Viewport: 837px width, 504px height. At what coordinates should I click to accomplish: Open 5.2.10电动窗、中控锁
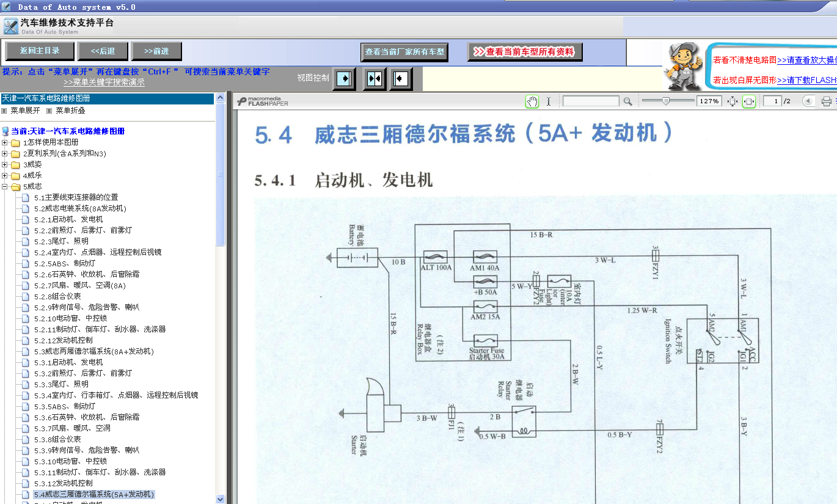pyautogui.click(x=71, y=318)
